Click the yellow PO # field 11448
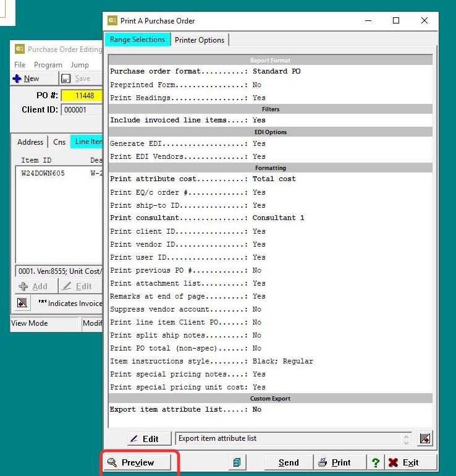The width and height of the screenshot is (456, 476). tap(82, 96)
